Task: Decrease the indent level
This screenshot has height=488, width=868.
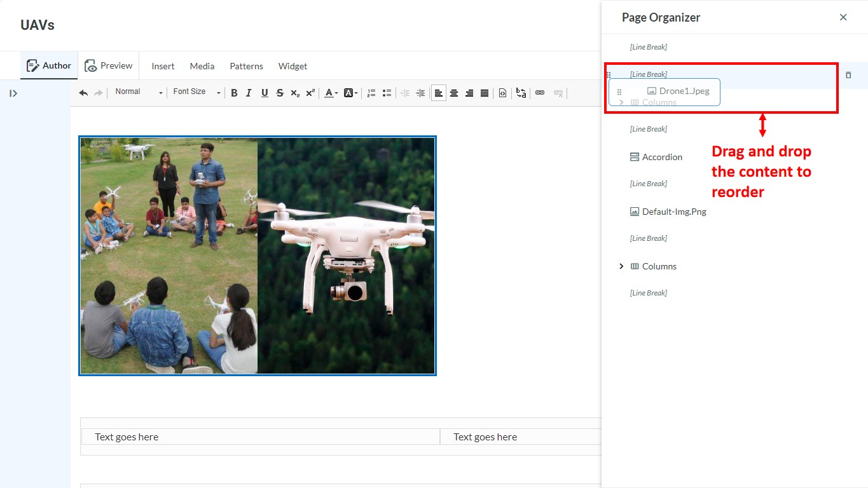Action: (405, 93)
